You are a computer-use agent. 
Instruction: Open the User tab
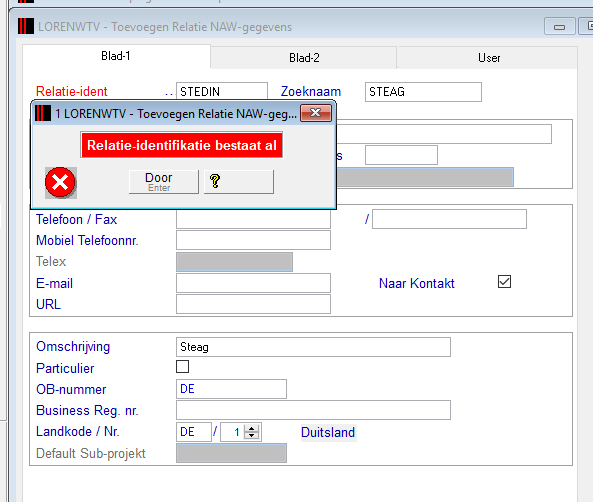(488, 58)
